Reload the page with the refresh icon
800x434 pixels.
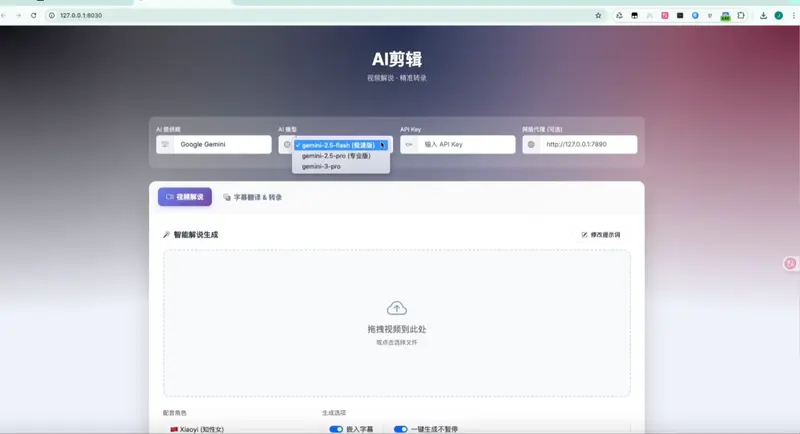(33, 16)
